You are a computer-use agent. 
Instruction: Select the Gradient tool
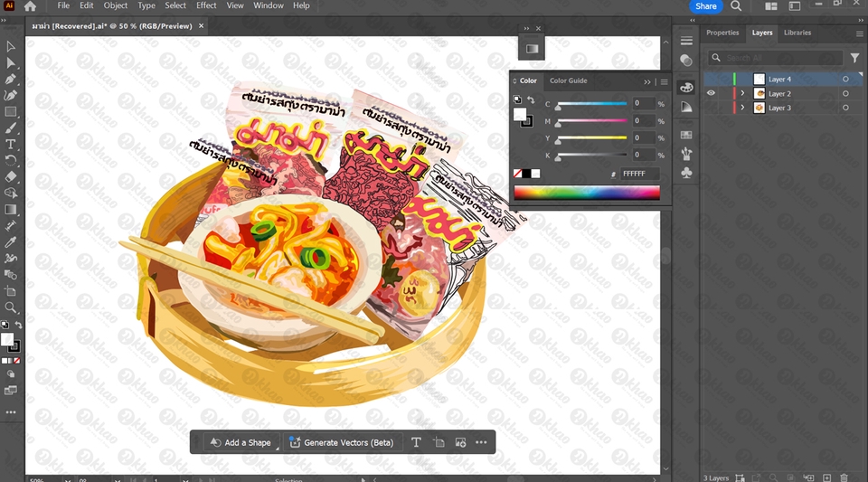pos(10,210)
